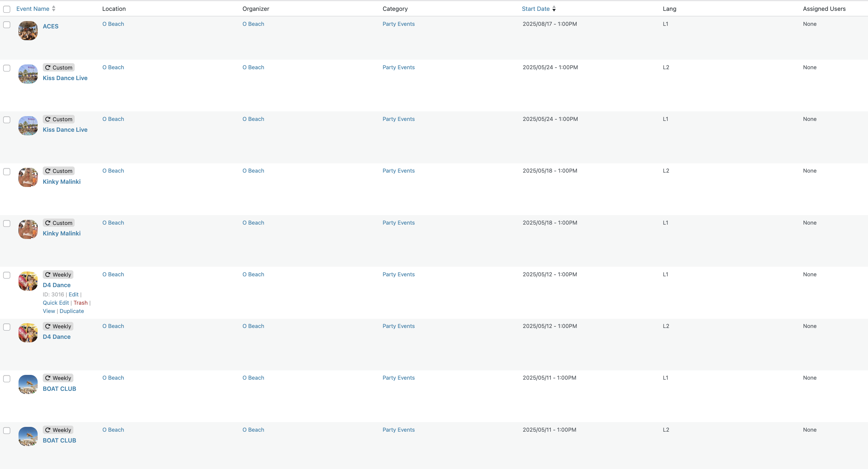This screenshot has width=868, height=469.
Task: Select the checkbox for the ACES event
Action: pos(7,25)
